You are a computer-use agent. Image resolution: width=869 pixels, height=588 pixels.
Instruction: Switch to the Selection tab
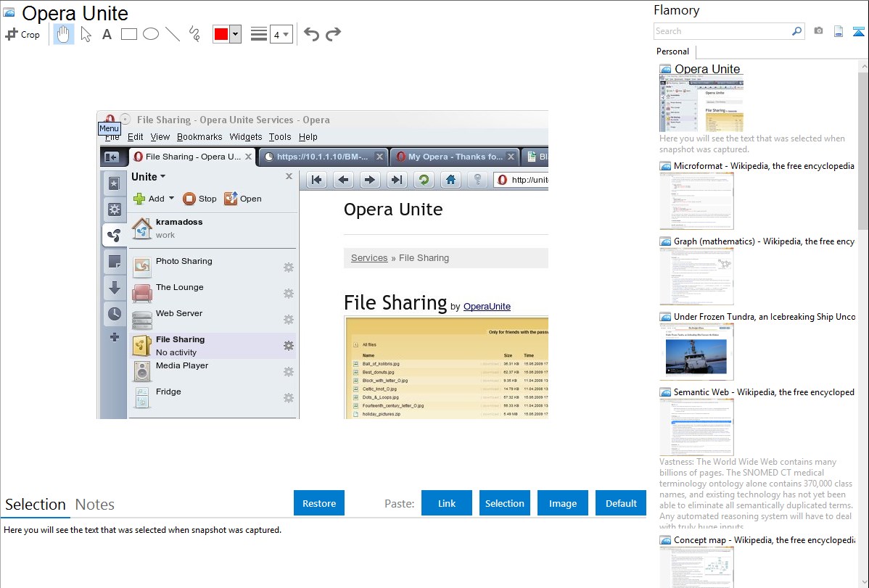36,505
